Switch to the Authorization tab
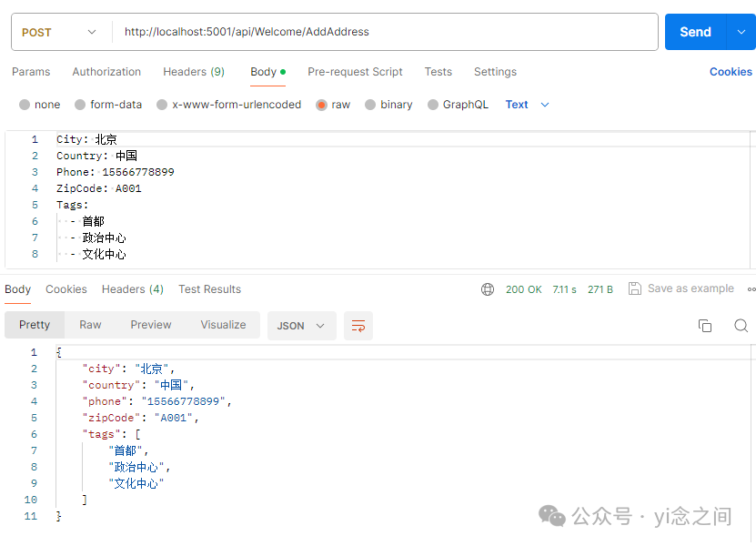The width and height of the screenshot is (756, 546). pyautogui.click(x=106, y=72)
